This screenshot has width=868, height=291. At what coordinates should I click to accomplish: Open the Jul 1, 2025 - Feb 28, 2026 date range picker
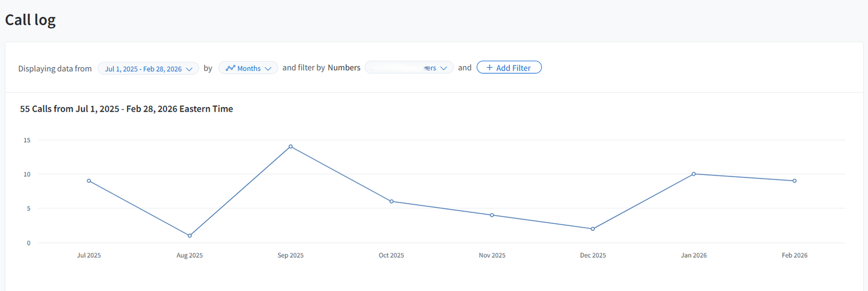pos(143,69)
